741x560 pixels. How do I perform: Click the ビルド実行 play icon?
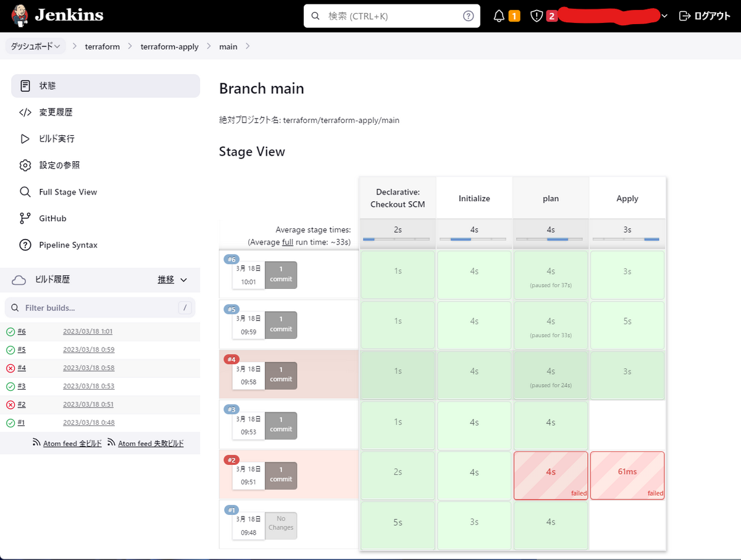[25, 139]
